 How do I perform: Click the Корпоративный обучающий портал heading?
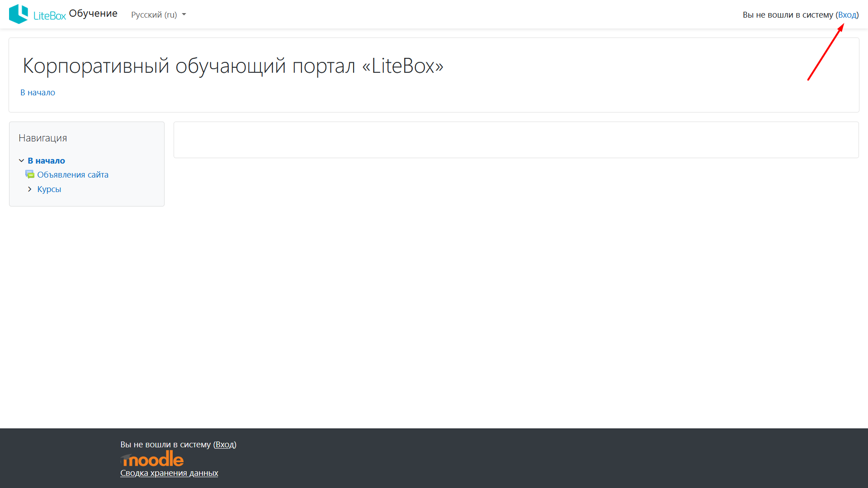coord(233,66)
